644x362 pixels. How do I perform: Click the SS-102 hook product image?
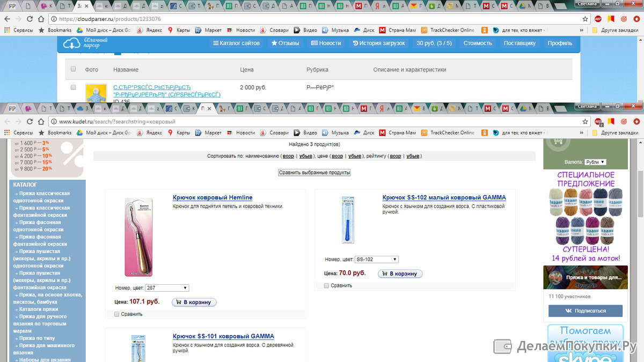pos(348,220)
